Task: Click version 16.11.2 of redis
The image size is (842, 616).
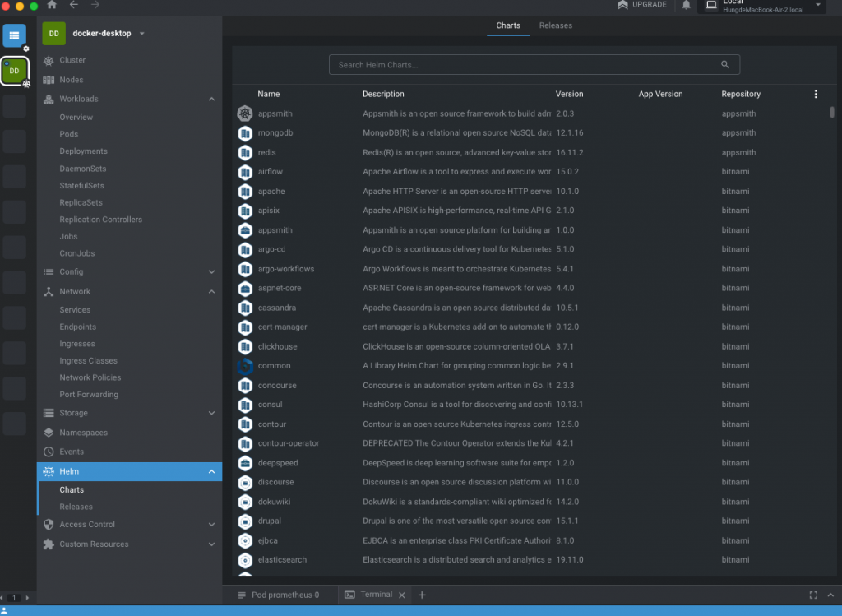Action: [x=569, y=152]
